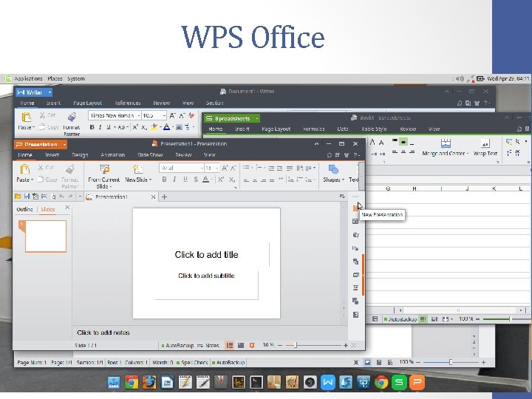Launch WPS Writer from dock
Image resolution: width=532 pixels, height=399 pixels.
[x=328, y=383]
